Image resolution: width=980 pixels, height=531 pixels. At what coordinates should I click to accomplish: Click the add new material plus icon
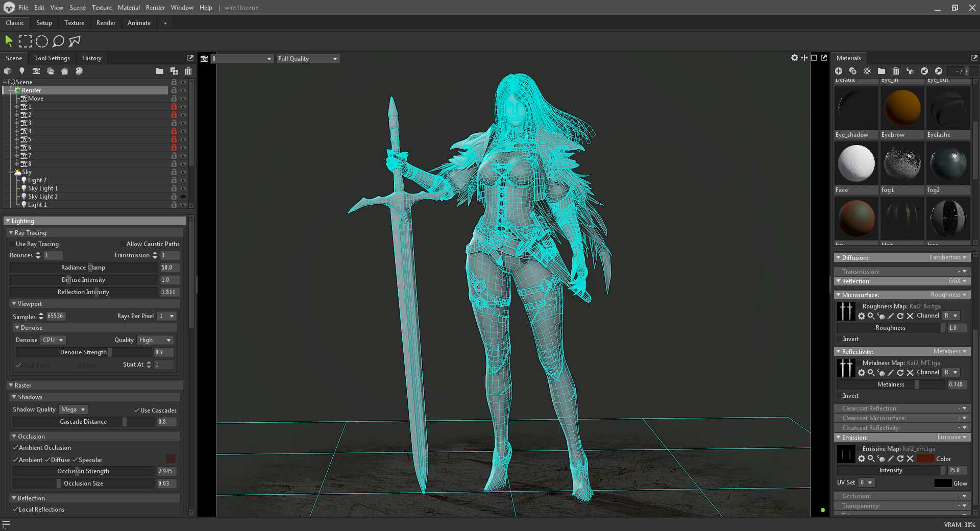(839, 71)
